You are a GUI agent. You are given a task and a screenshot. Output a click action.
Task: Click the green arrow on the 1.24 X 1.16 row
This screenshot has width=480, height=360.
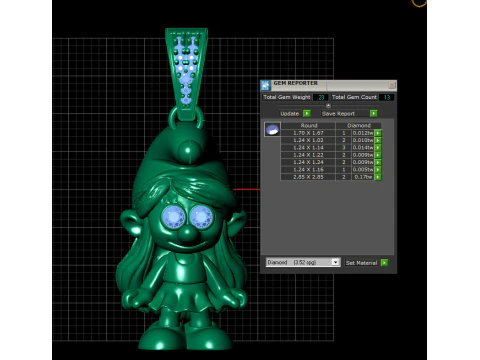(x=378, y=170)
